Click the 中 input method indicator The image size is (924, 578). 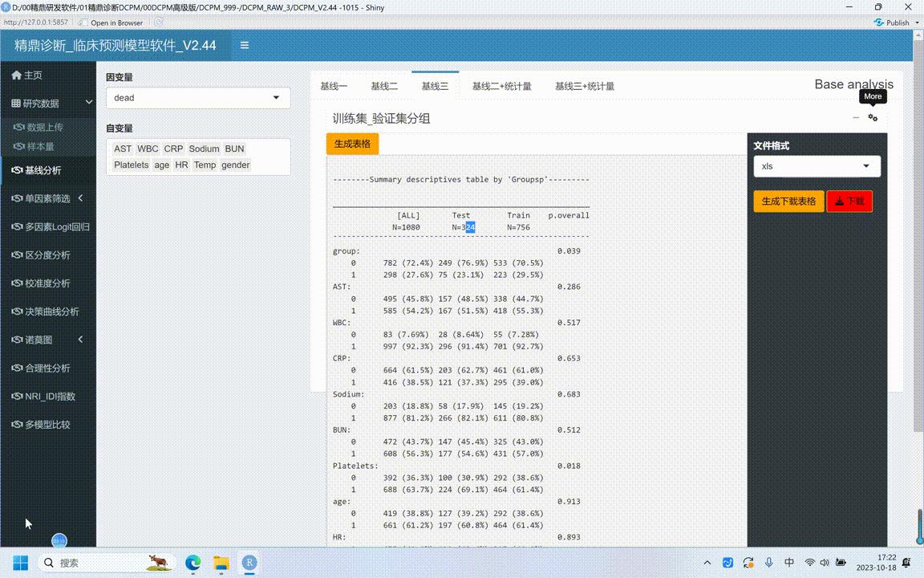click(789, 563)
